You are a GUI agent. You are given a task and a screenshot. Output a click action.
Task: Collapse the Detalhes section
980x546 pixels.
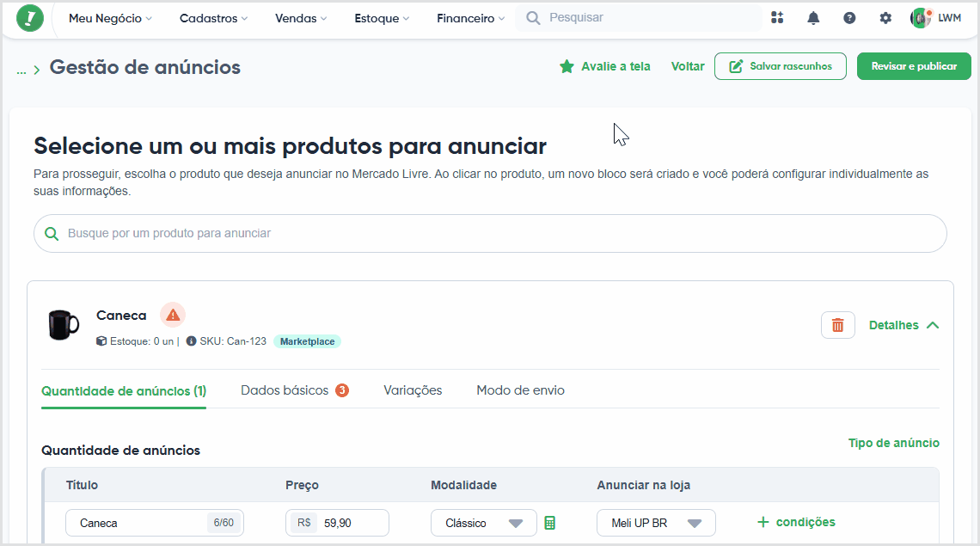pos(903,325)
